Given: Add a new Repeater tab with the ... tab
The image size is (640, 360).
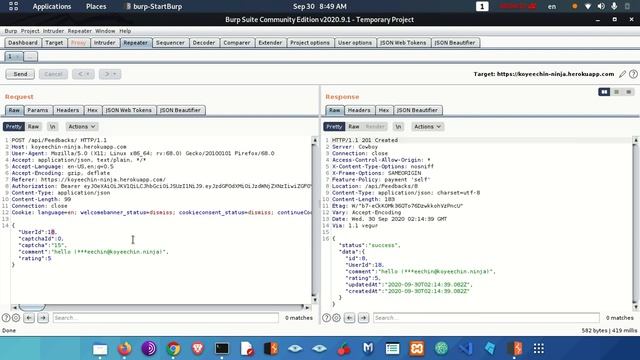Looking at the screenshot, I should click(30, 56).
